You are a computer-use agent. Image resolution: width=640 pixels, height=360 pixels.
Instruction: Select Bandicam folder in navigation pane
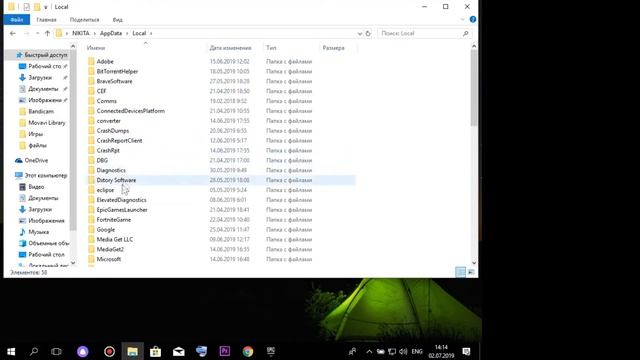click(41, 111)
